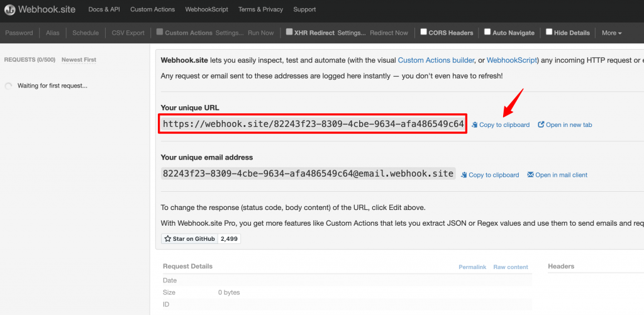The width and height of the screenshot is (644, 315).
Task: Select the unique email address text
Action: (x=308, y=174)
